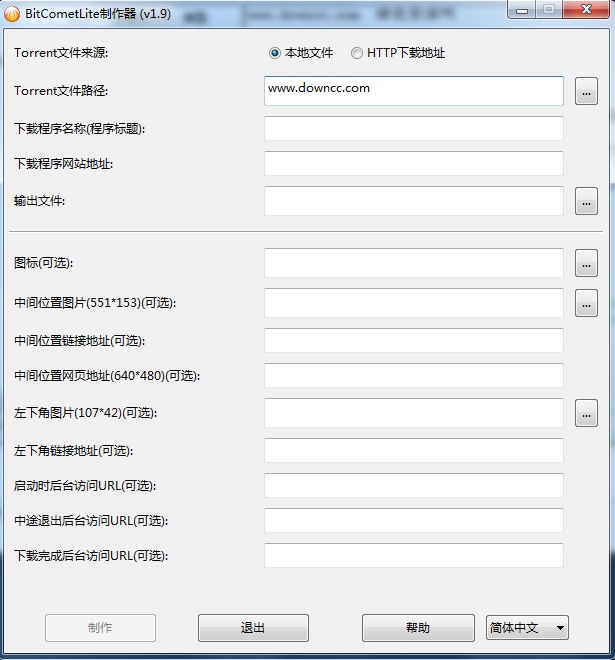615x660 pixels.
Task: Open the 帮助 button
Action: (x=418, y=628)
